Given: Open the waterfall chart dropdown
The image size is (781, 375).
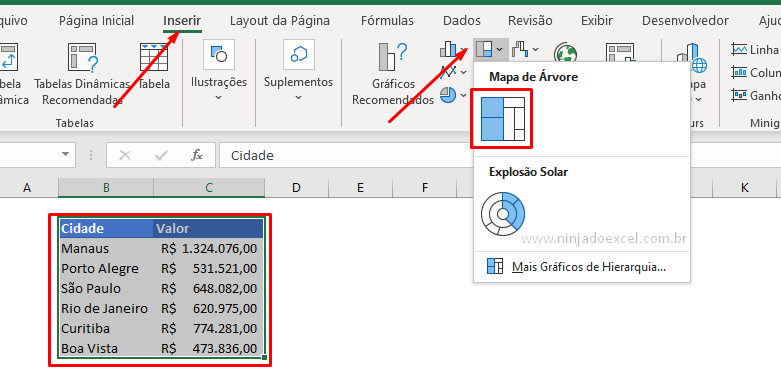Looking at the screenshot, I should pos(525,49).
